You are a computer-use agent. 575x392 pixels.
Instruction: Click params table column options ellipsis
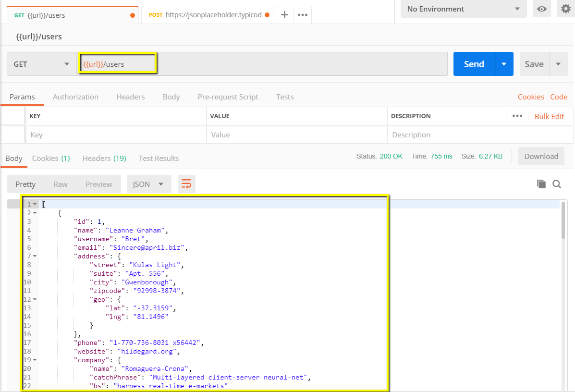pos(517,116)
